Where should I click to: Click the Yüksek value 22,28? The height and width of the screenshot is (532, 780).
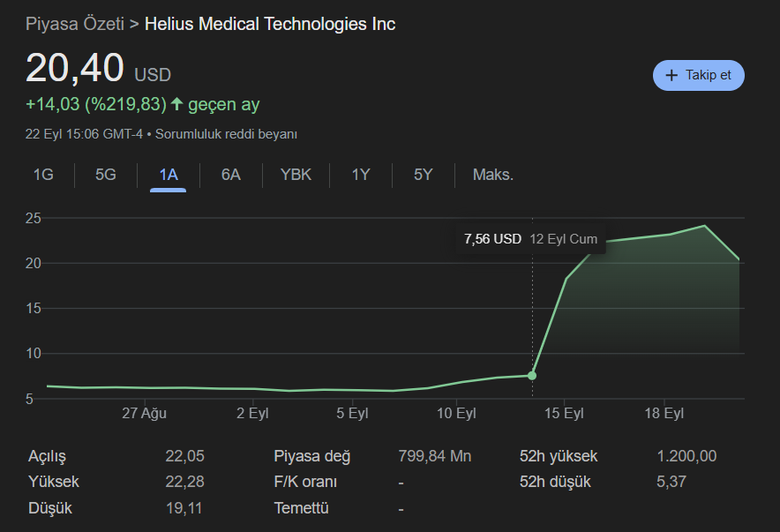(184, 482)
